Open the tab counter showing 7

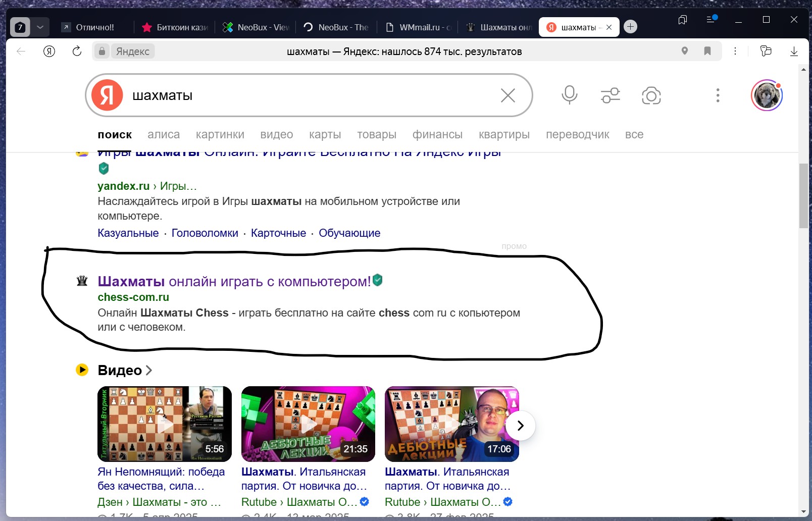[20, 27]
